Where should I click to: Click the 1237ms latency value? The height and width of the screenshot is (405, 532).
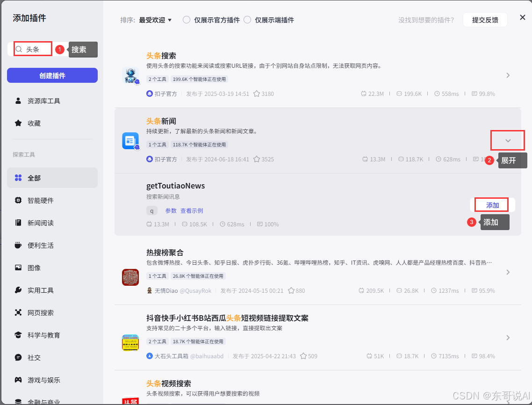coord(448,290)
